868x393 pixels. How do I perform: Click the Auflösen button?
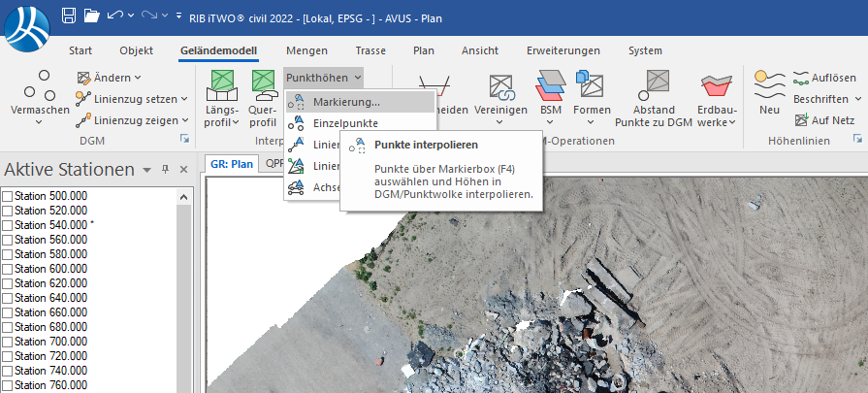823,77
